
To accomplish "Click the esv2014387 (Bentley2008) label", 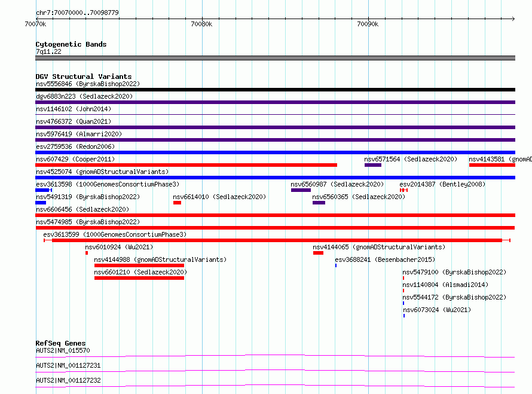I will click(442, 184).
